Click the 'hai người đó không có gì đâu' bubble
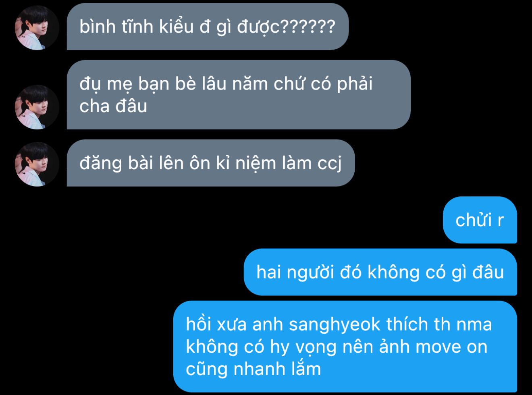The image size is (532, 395). [x=380, y=272]
